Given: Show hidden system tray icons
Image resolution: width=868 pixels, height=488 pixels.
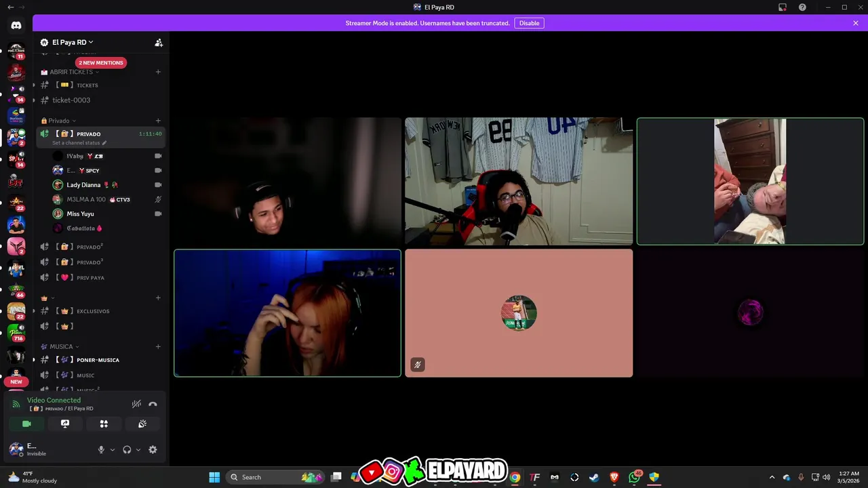Looking at the screenshot, I should coord(772,477).
